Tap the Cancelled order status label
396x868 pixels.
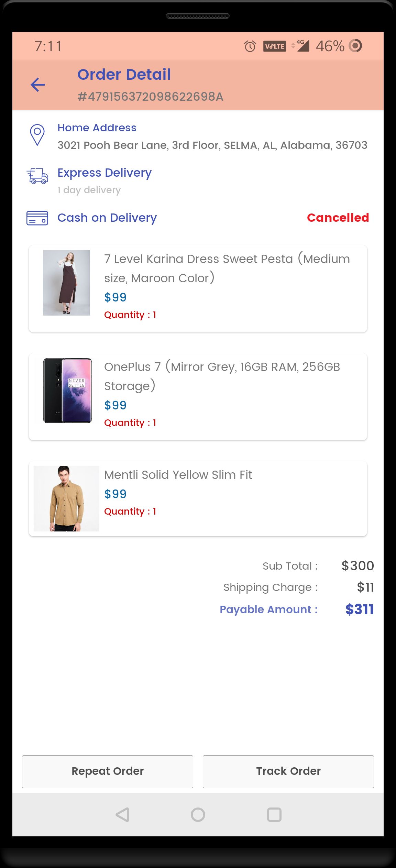[338, 218]
